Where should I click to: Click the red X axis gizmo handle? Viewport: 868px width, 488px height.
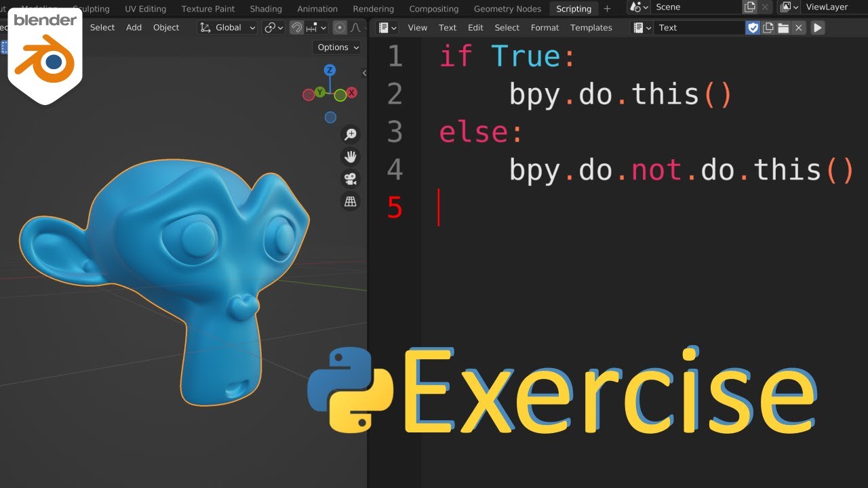(x=352, y=93)
